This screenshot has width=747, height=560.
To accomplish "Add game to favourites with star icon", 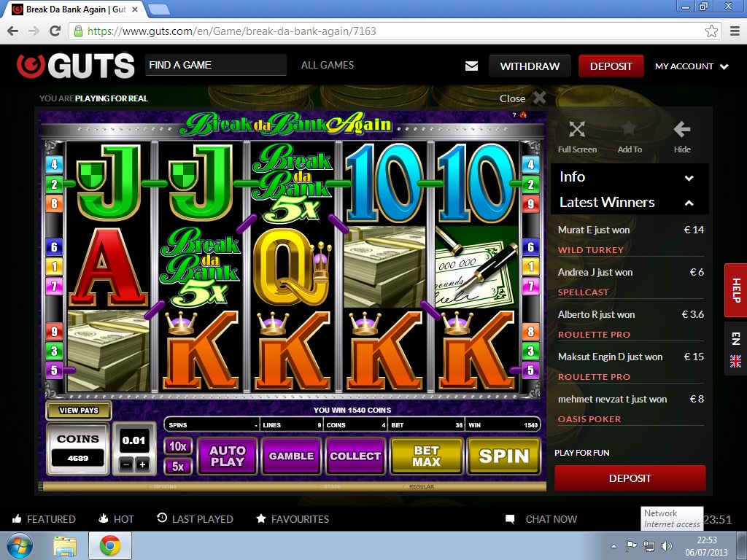I will [x=629, y=128].
